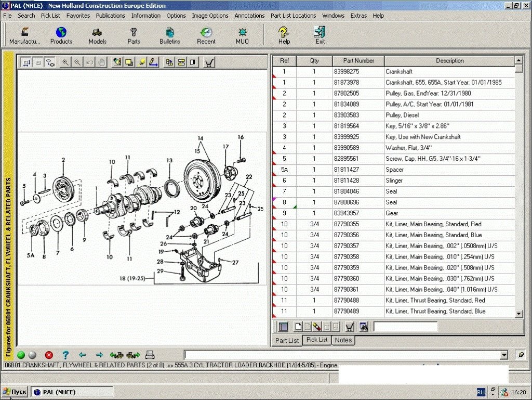Open the File menu
Viewport: 532px width, 400px height.
click(7, 16)
